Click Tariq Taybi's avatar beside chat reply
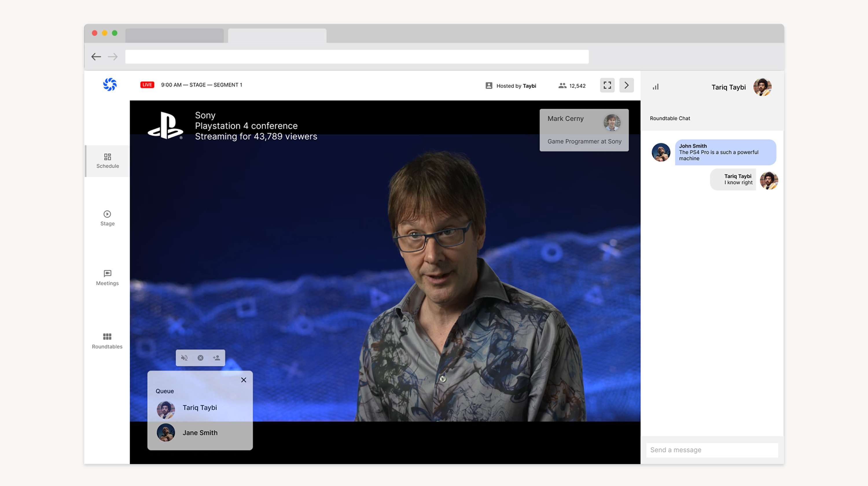The height and width of the screenshot is (486, 868). coord(769,180)
